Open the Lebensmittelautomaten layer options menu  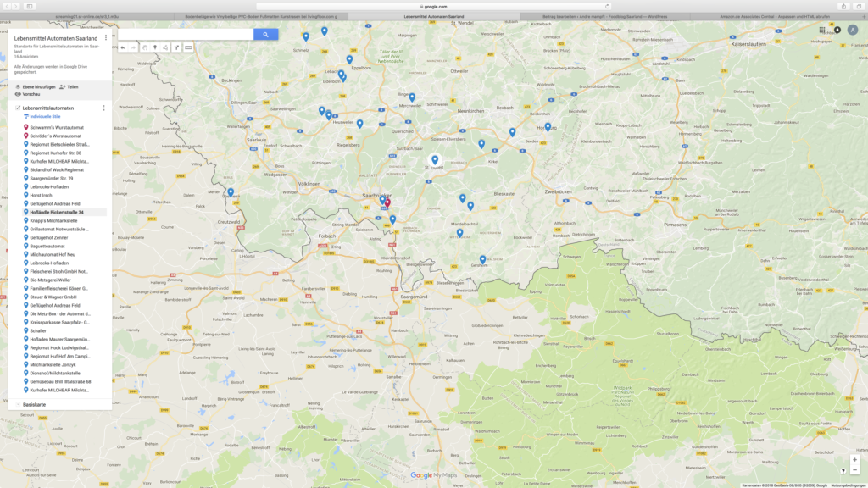tap(104, 108)
